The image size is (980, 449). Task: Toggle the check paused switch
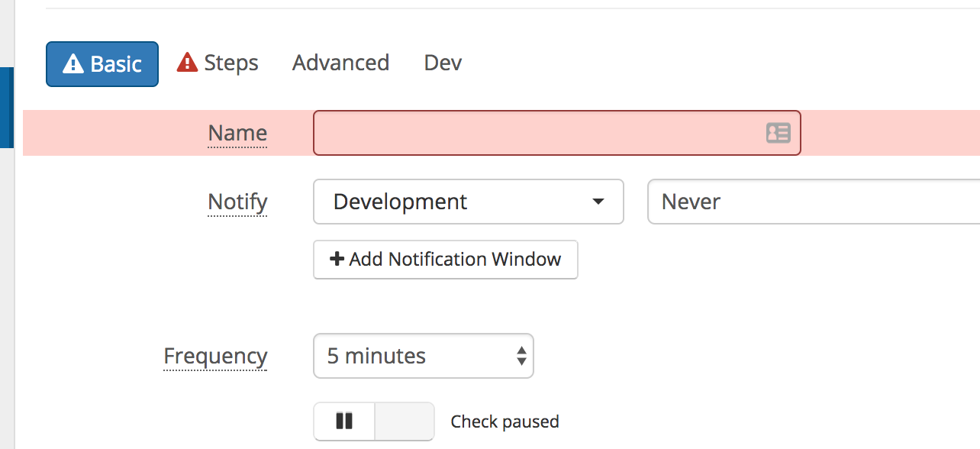pyautogui.click(x=374, y=422)
